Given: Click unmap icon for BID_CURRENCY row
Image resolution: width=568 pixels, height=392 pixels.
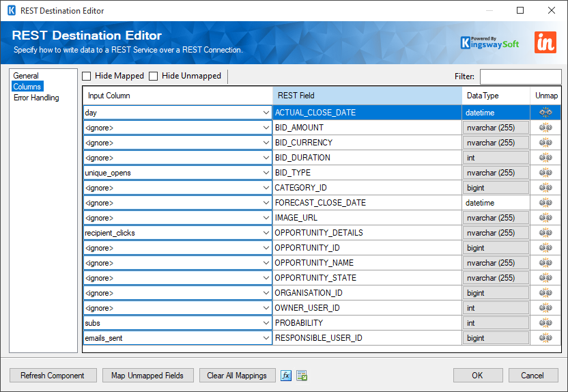Looking at the screenshot, I should [545, 142].
